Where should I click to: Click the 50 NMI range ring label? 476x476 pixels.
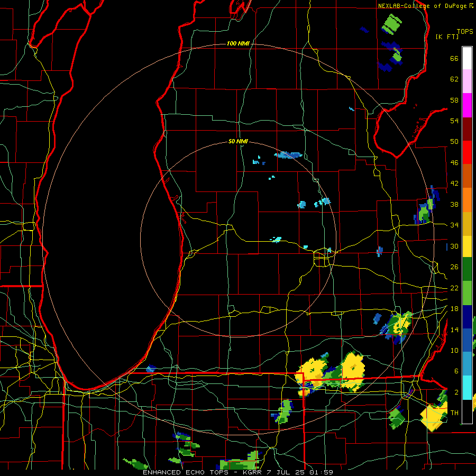[x=239, y=141]
